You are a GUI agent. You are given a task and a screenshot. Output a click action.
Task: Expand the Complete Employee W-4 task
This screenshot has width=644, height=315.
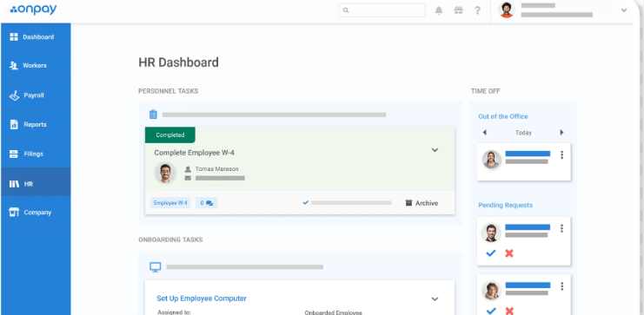[435, 150]
